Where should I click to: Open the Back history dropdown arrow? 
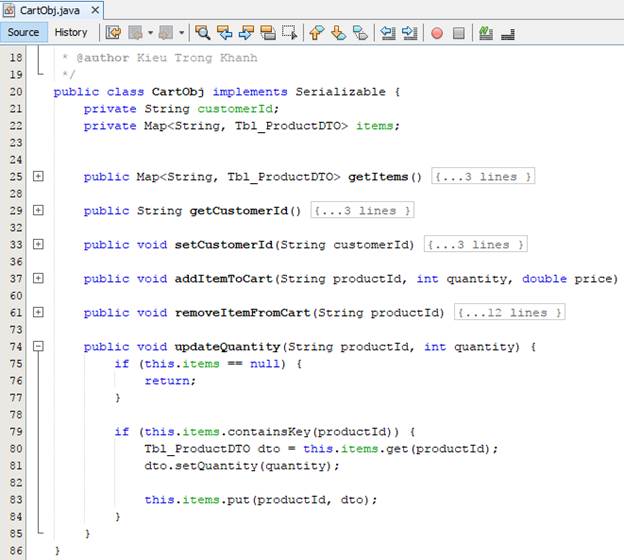pyautogui.click(x=150, y=33)
